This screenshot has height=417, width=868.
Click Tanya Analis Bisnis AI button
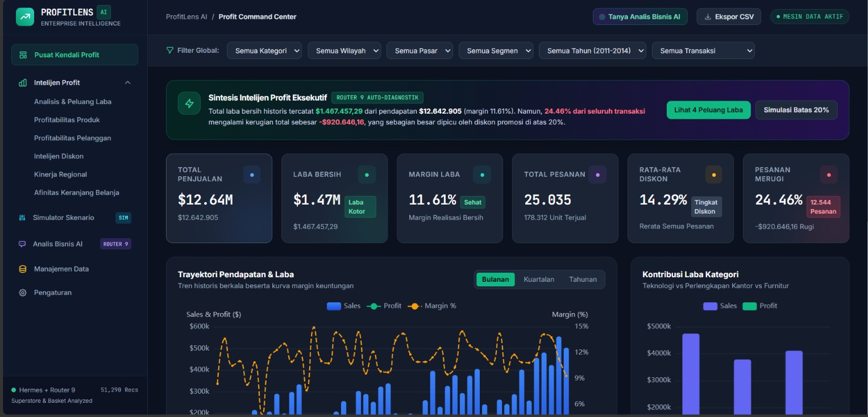pyautogui.click(x=640, y=16)
